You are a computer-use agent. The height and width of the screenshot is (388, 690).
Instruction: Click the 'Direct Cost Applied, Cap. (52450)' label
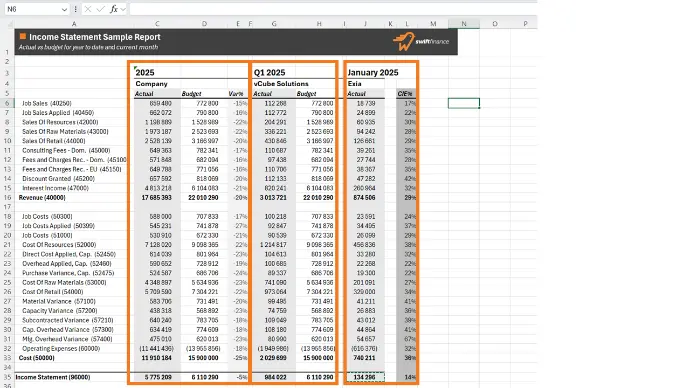point(69,254)
